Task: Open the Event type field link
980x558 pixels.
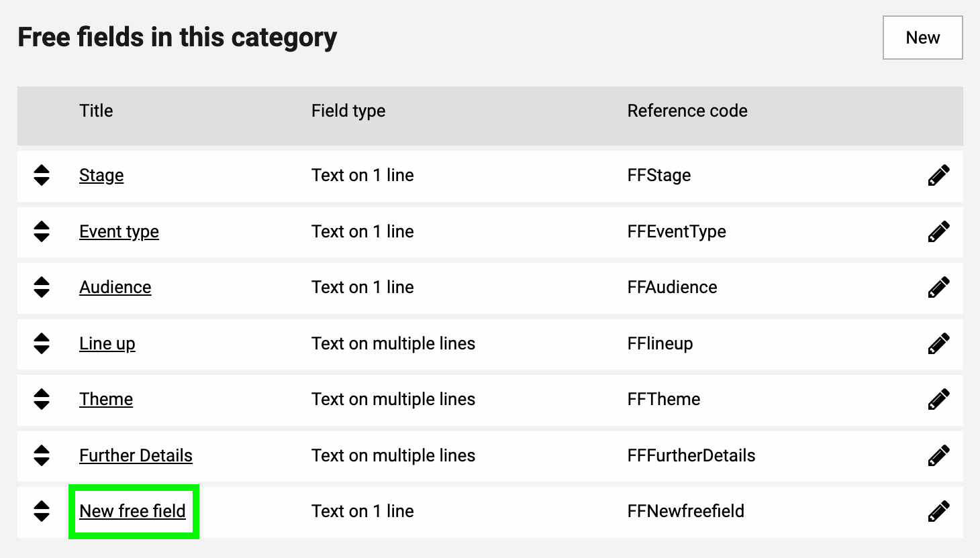Action: click(119, 231)
